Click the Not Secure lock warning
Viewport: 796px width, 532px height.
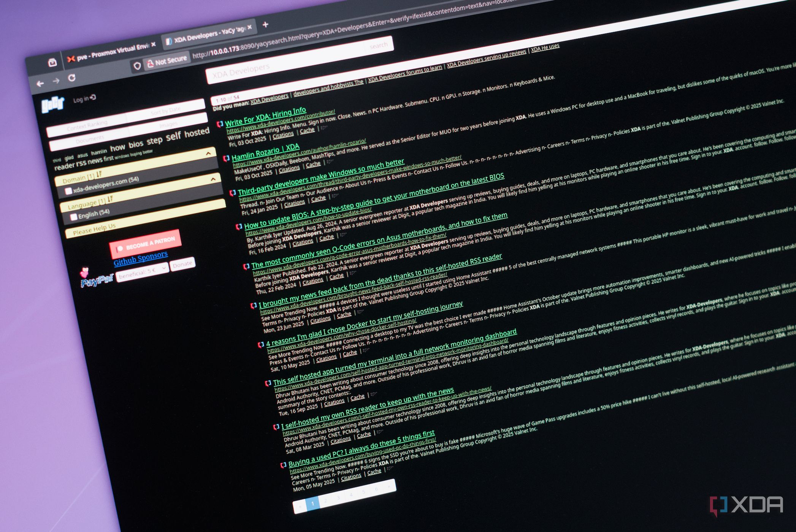coord(167,61)
